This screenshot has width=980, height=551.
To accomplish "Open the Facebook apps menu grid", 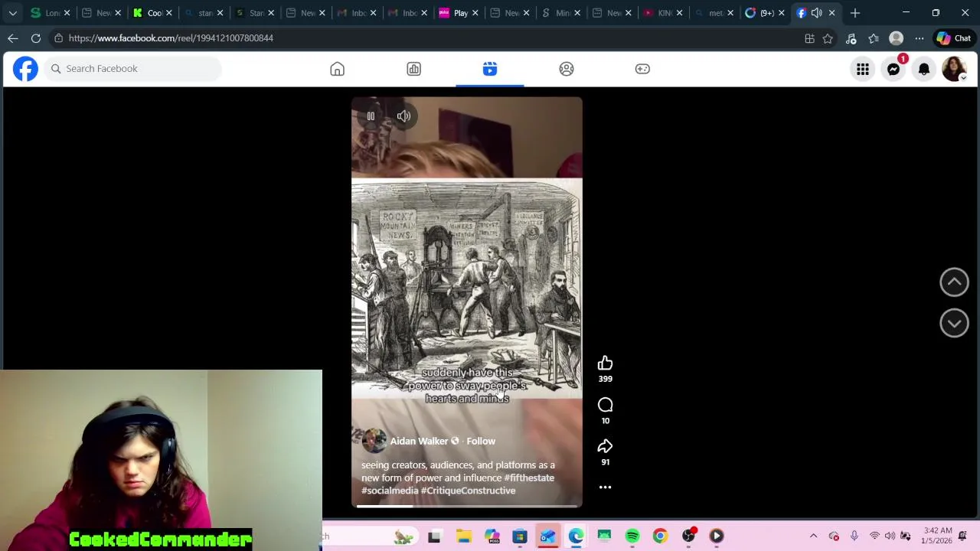I will pos(863,69).
